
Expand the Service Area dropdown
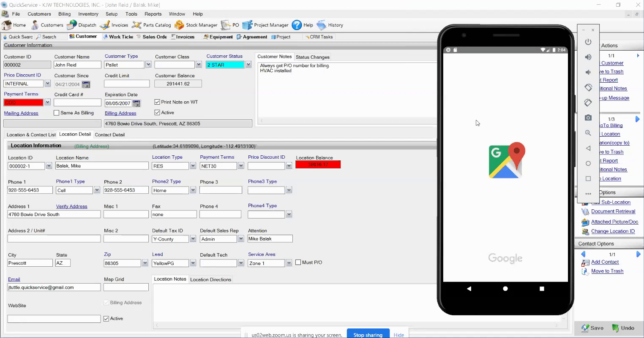289,263
